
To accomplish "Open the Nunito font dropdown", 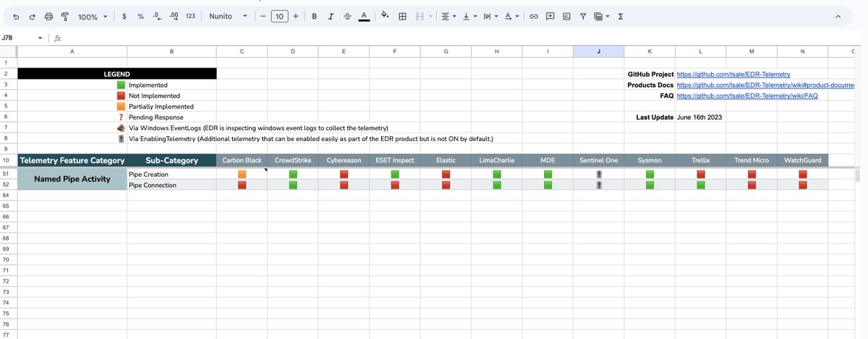I will click(227, 16).
